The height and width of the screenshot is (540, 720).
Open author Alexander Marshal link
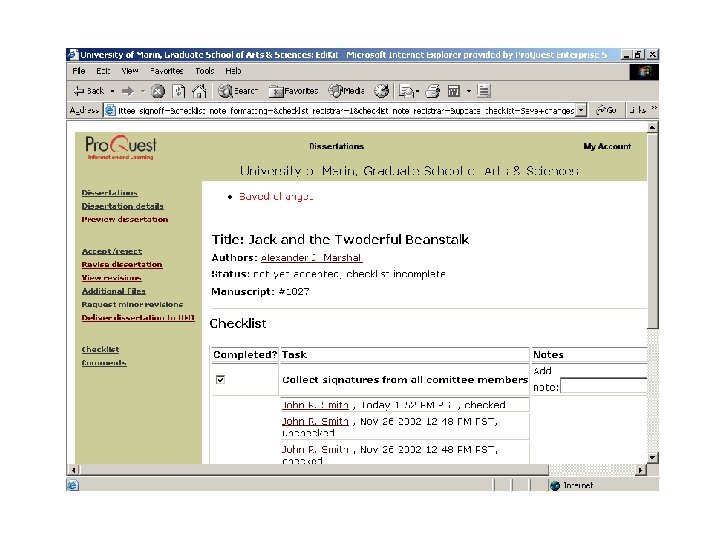tap(312, 258)
